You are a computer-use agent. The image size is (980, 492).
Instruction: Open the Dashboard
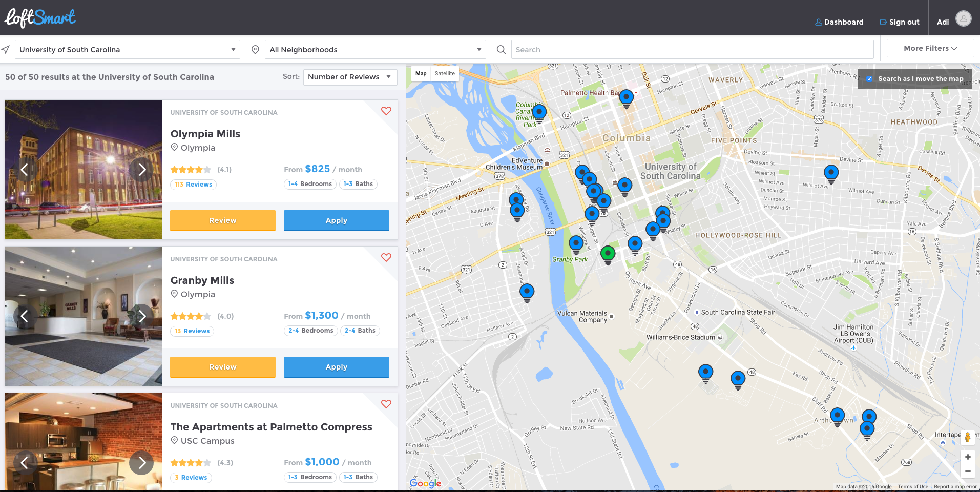839,22
